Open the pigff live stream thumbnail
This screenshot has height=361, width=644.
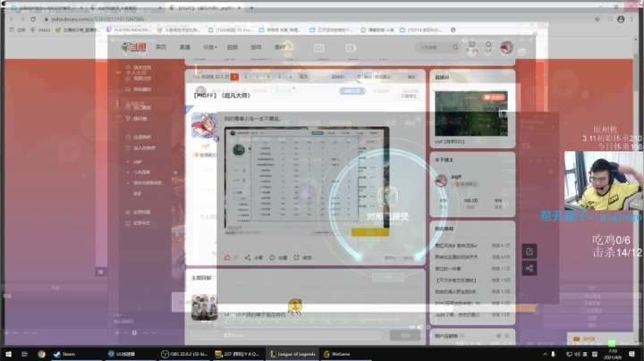(471, 113)
